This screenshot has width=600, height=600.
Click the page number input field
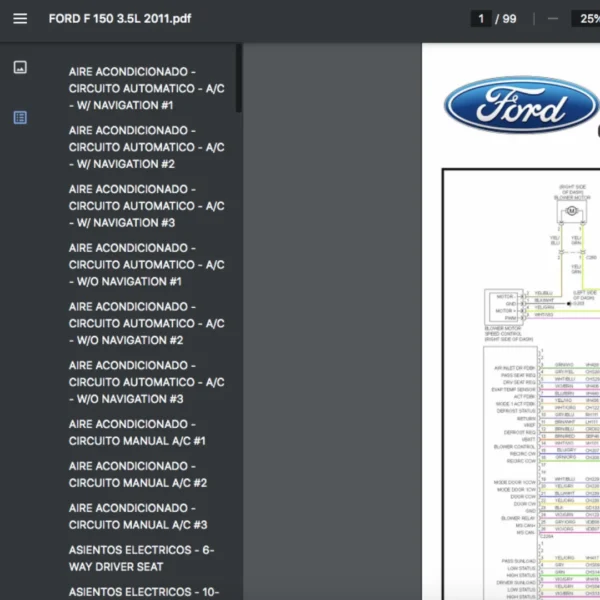(482, 18)
